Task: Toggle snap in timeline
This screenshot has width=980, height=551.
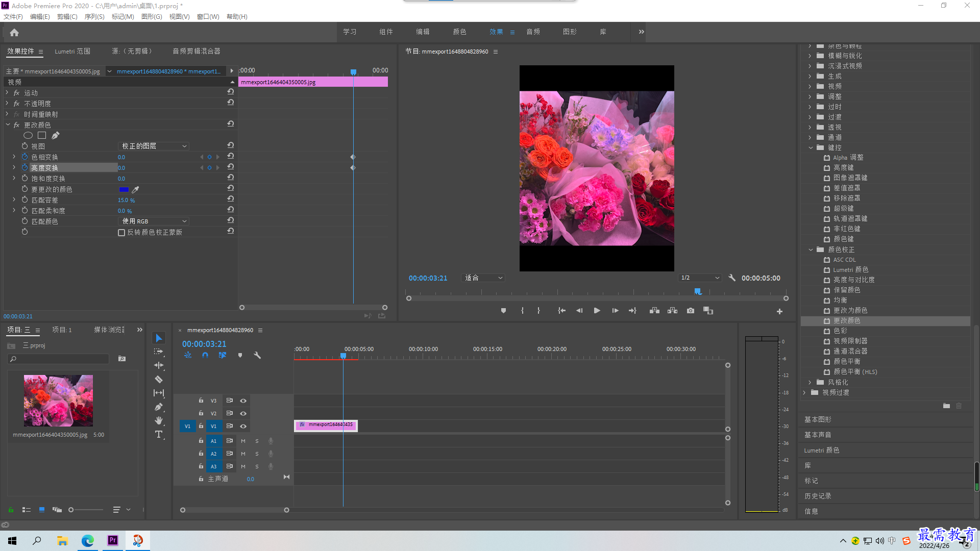Action: (x=205, y=355)
